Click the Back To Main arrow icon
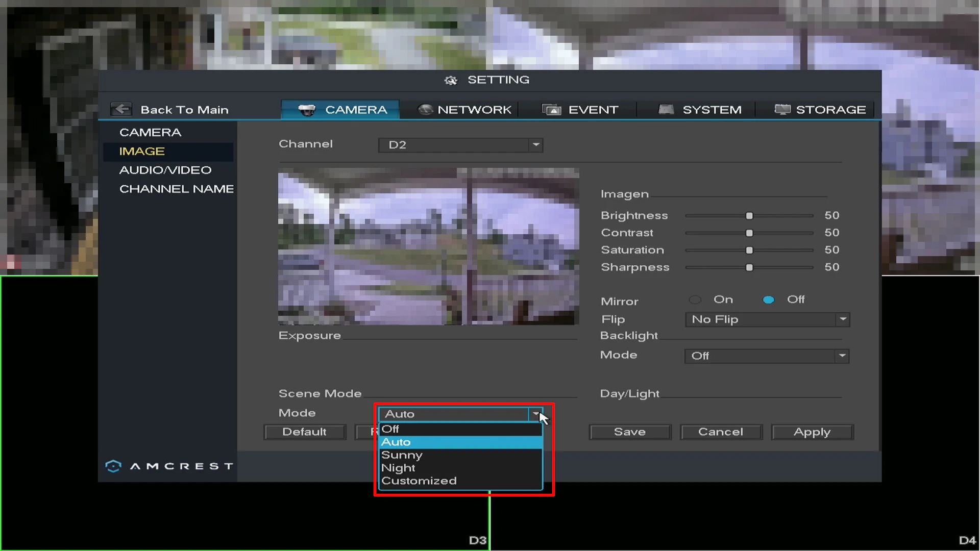The height and width of the screenshot is (551, 980). tap(121, 109)
